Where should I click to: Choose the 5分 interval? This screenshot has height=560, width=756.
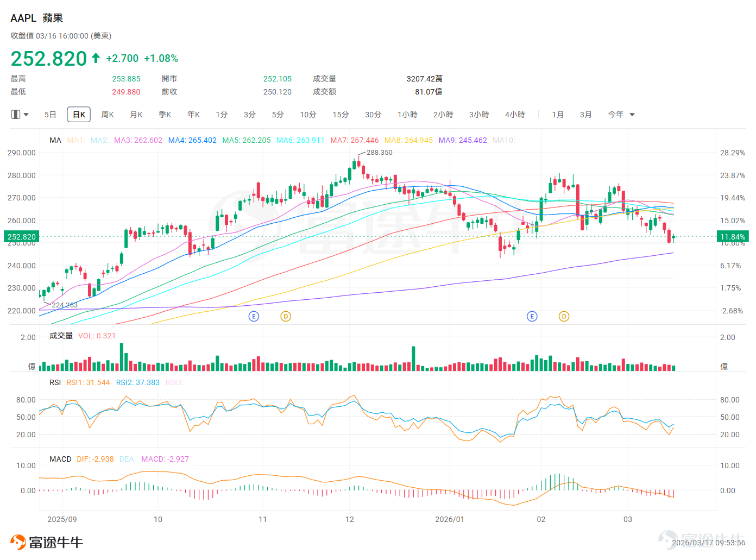click(278, 115)
